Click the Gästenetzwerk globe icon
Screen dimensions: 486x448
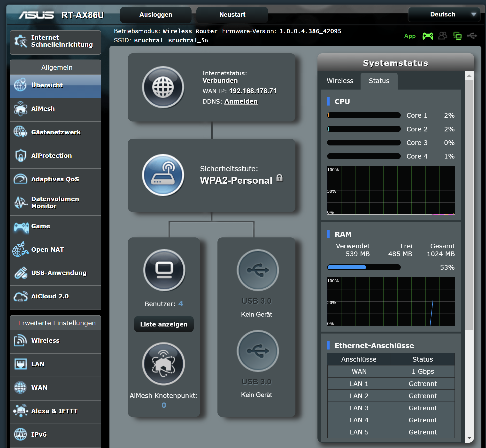pyautogui.click(x=21, y=132)
